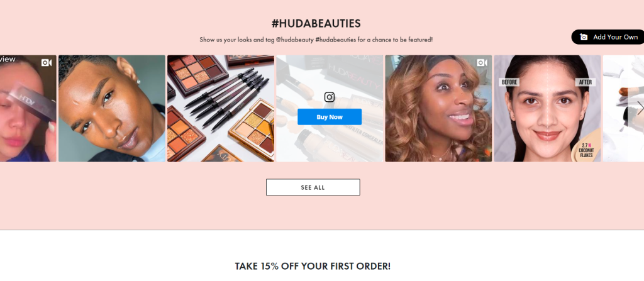The height and width of the screenshot is (281, 644).
Task: Click the BEFORE label on comparison photo
Action: pyautogui.click(x=509, y=82)
